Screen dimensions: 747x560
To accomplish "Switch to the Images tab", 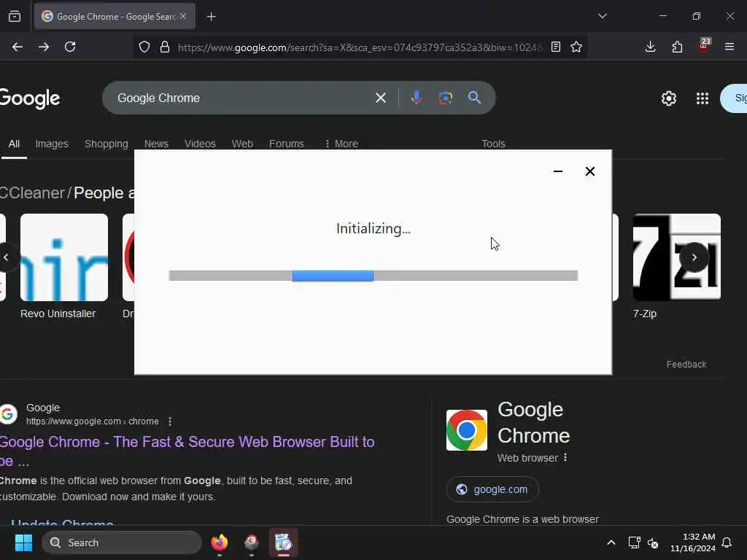I will click(52, 144).
